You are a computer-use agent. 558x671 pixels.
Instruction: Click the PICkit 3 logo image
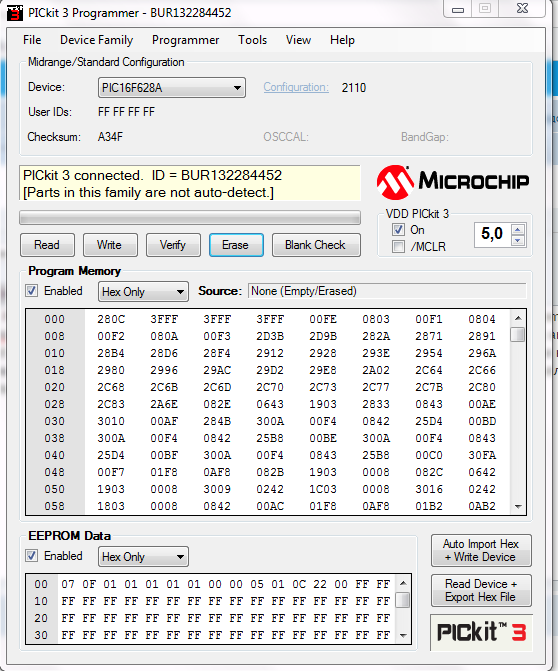point(481,632)
